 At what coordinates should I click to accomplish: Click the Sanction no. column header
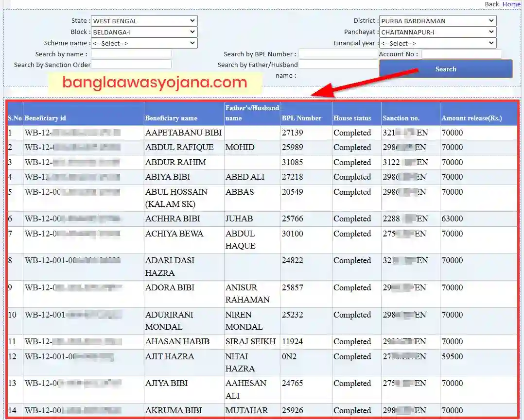(401, 118)
